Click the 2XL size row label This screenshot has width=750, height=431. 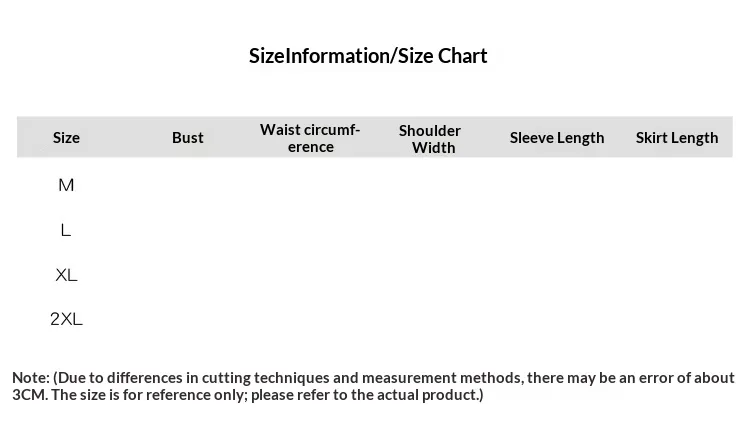coord(66,319)
